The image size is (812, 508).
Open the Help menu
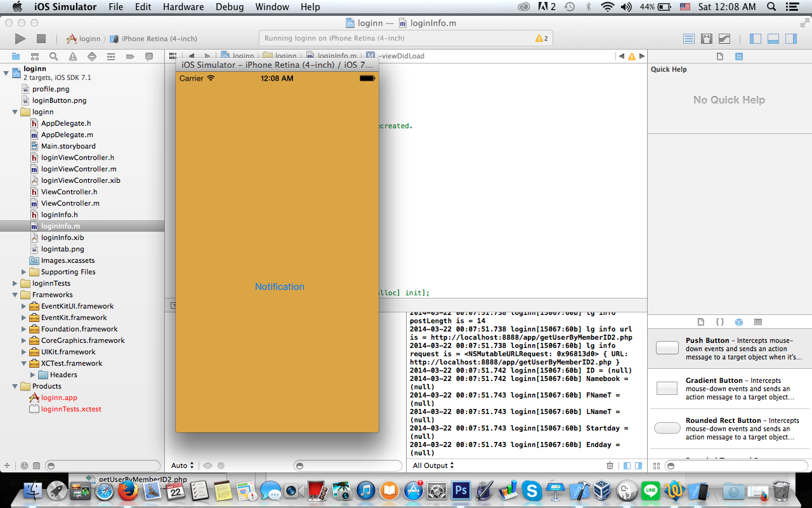[310, 7]
